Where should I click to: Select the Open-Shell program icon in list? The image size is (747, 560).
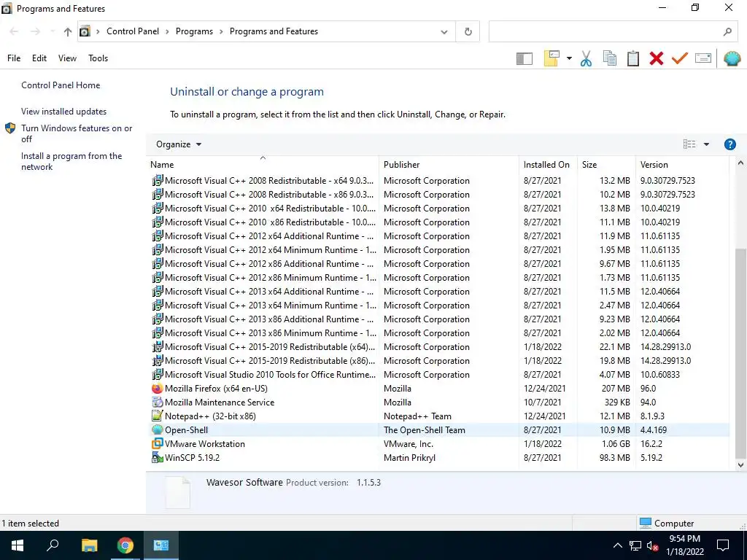tap(158, 430)
